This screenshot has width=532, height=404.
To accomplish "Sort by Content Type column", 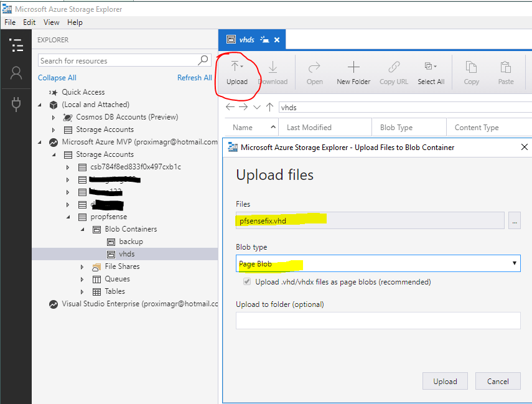I will (489, 128).
